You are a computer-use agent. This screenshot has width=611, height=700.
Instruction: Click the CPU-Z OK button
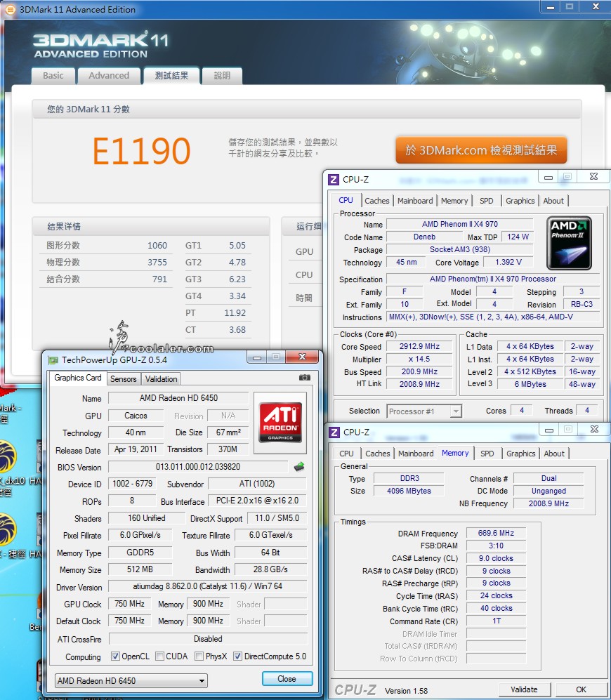pyautogui.click(x=581, y=689)
